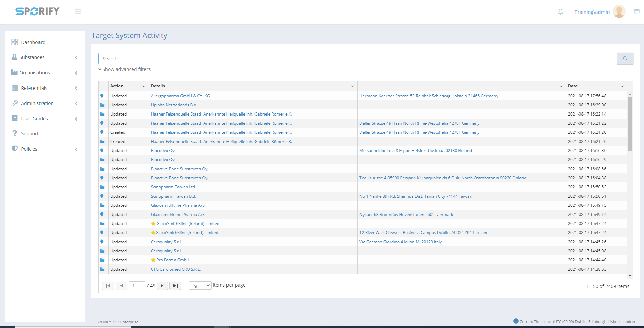The width and height of the screenshot is (644, 328).
Task: Open the Date column dropdown menu
Action: point(622,86)
